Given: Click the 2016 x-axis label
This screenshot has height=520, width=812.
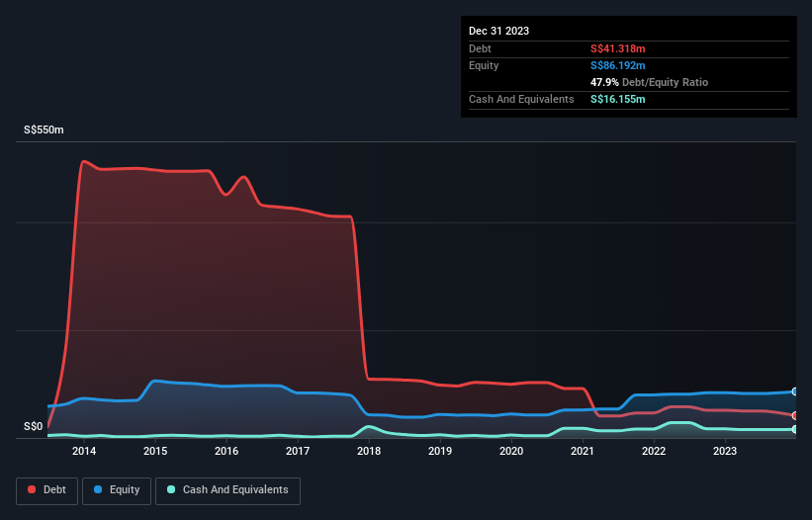Looking at the screenshot, I should pyautogui.click(x=226, y=451).
